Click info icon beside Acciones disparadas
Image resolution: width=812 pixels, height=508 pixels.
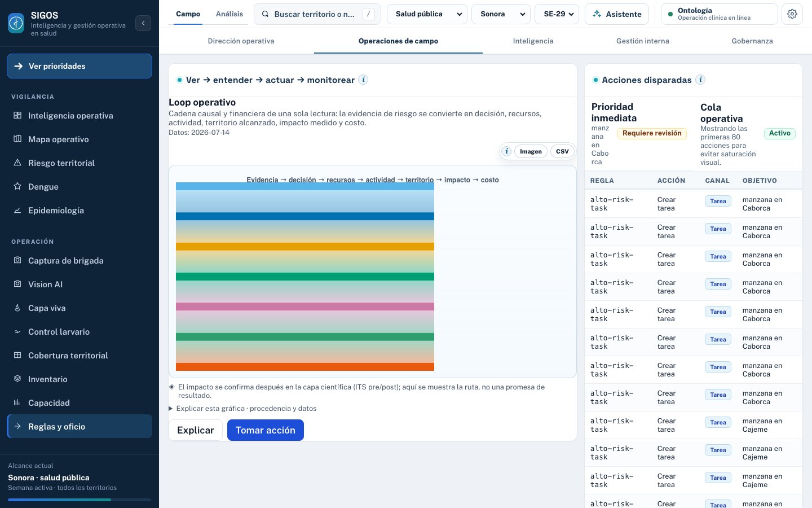(700, 80)
